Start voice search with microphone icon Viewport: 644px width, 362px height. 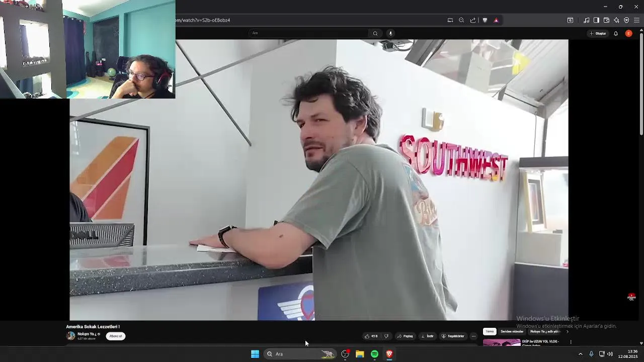click(390, 33)
